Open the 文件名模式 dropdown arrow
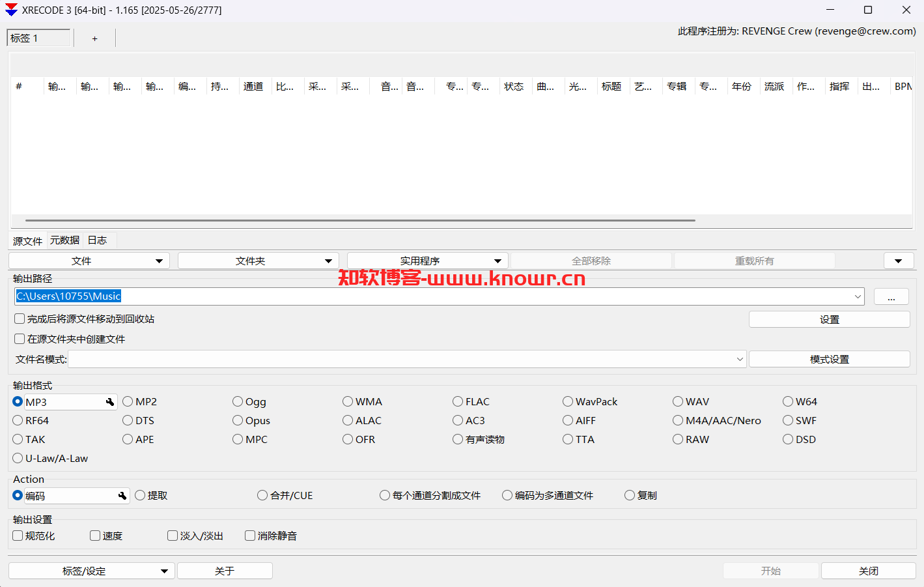Screen dimensions: 924x587 point(740,360)
